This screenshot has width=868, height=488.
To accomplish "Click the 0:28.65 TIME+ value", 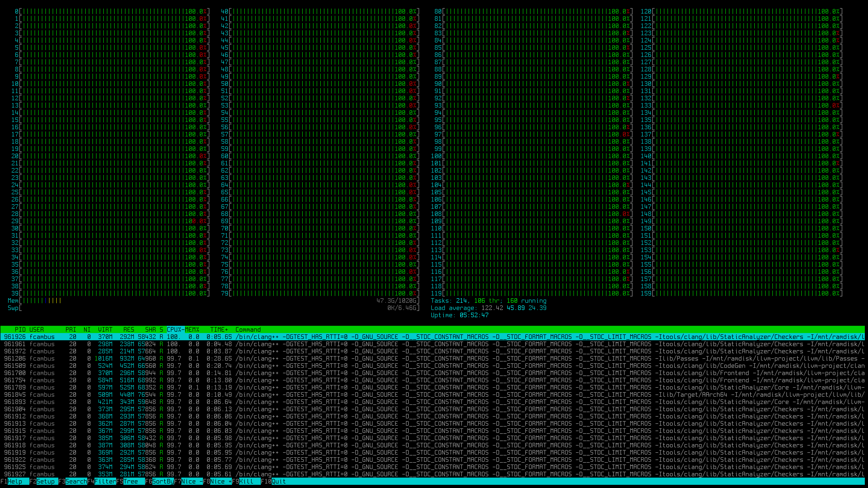I will pos(219,358).
